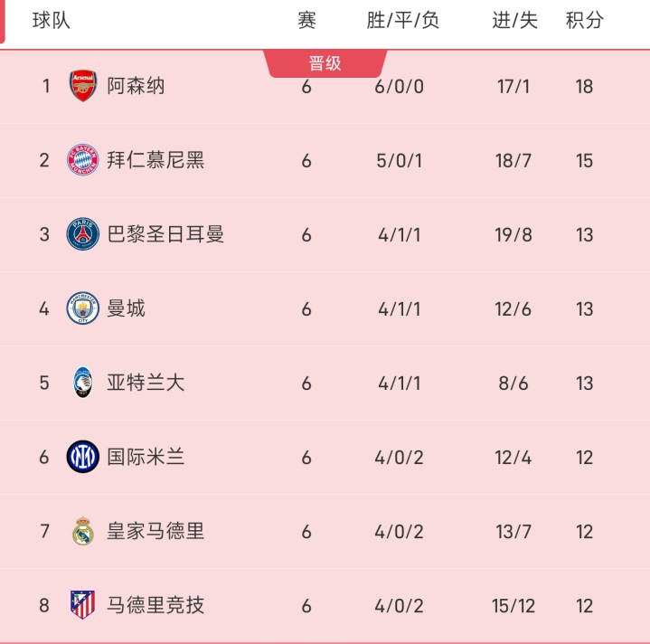Select the 巴黎圣日耳曼 team name
Viewport: 650px width, 644px height.
165,234
